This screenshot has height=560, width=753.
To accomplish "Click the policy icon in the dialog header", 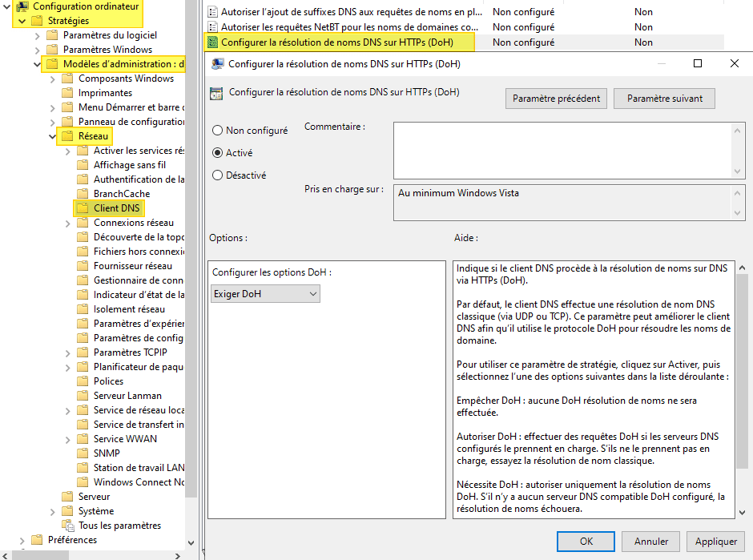I will tap(215, 93).
